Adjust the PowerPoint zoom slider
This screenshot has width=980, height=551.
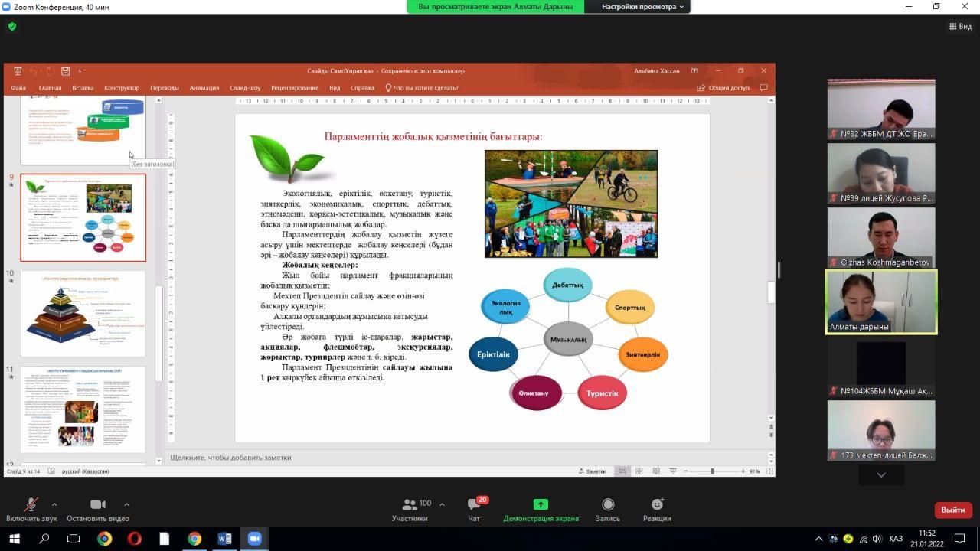(712, 471)
